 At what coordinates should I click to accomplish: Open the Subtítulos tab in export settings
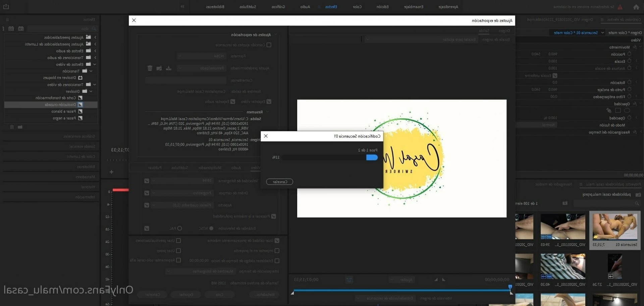click(180, 167)
